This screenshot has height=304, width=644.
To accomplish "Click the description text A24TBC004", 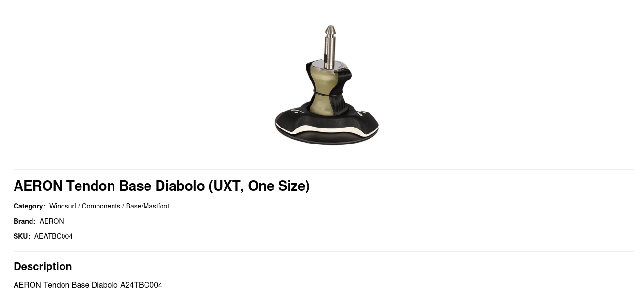I will click(x=141, y=285).
